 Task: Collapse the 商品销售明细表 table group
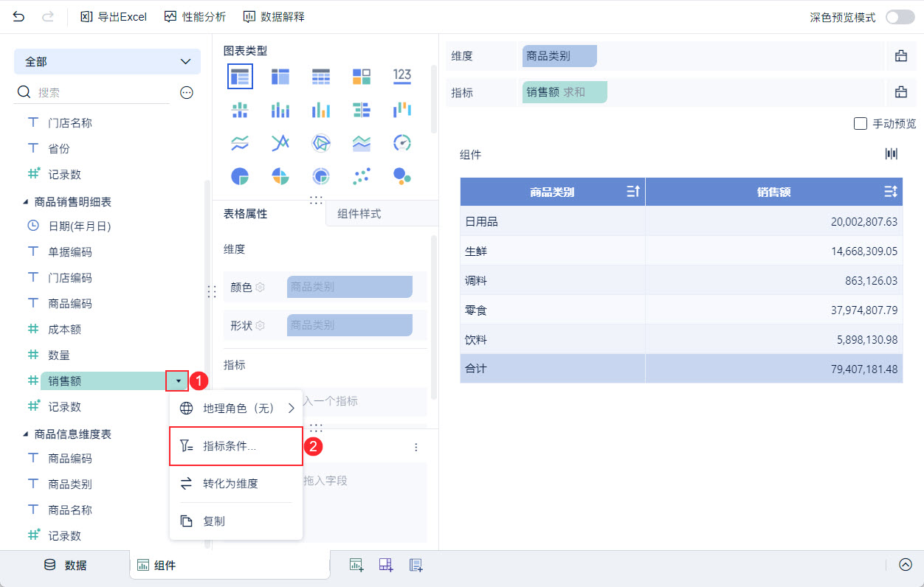click(x=25, y=202)
